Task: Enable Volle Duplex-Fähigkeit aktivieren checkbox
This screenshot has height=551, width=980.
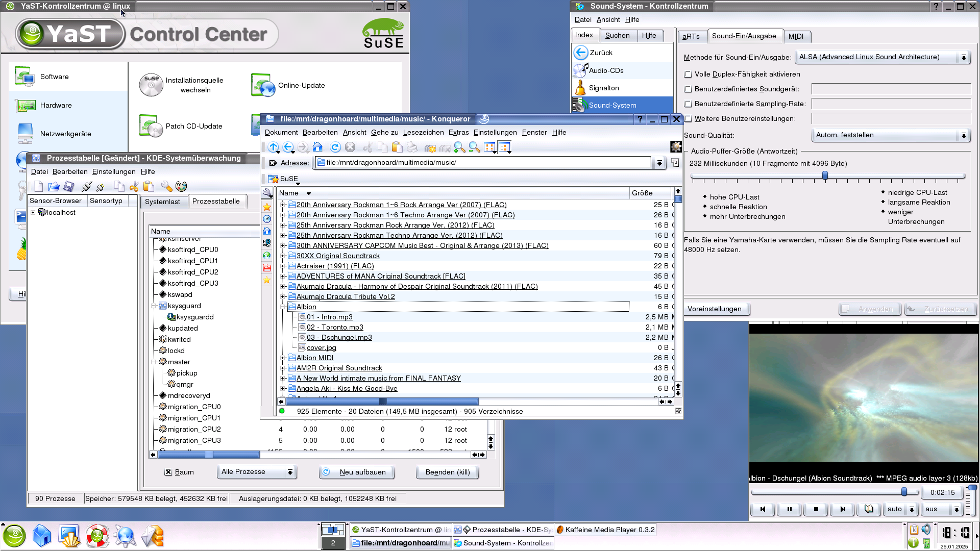Action: coord(688,74)
